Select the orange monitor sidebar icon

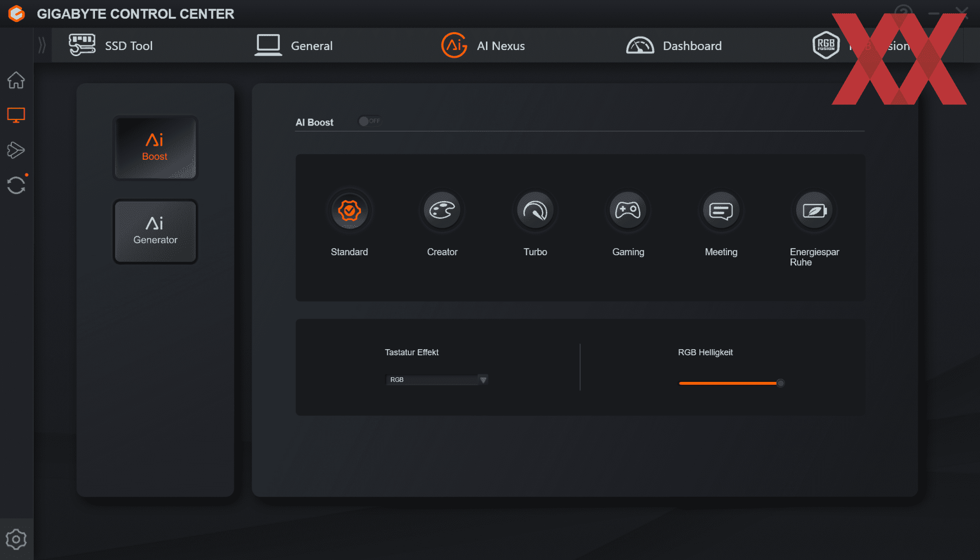coord(16,115)
